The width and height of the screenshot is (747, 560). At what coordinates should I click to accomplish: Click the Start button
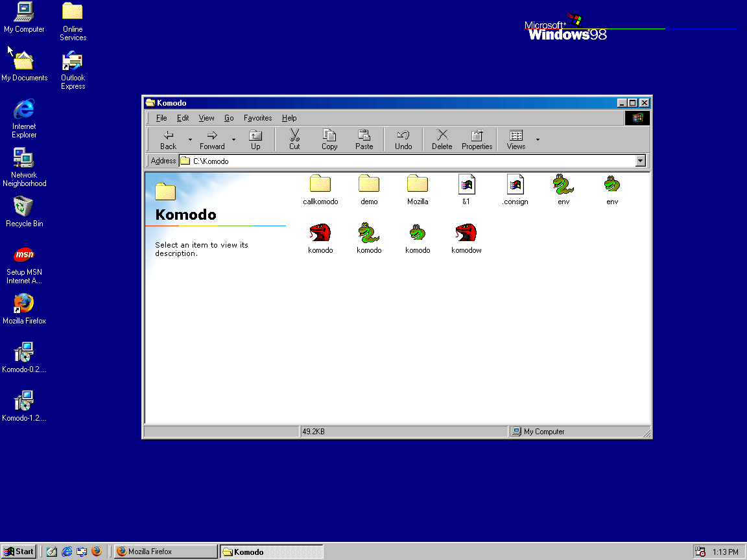[19, 552]
